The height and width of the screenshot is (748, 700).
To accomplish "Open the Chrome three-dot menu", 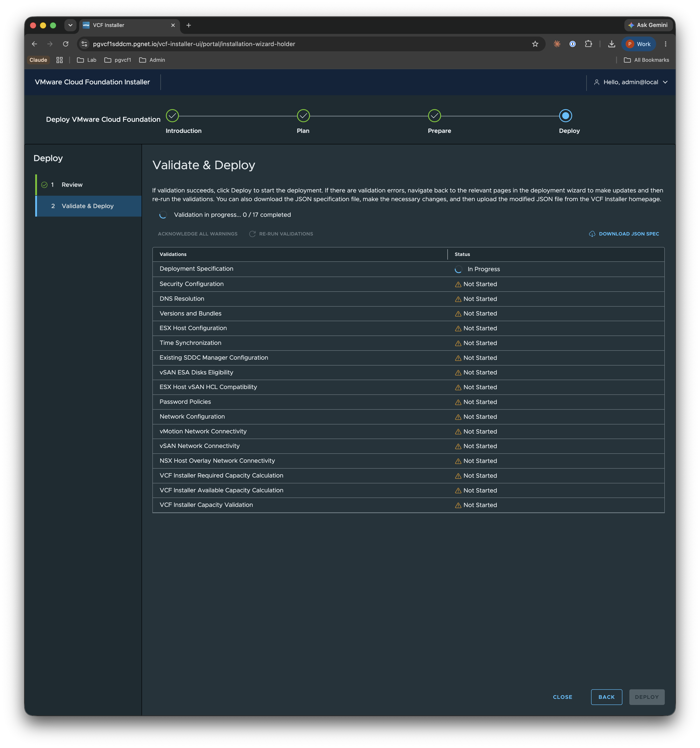I will 665,44.
